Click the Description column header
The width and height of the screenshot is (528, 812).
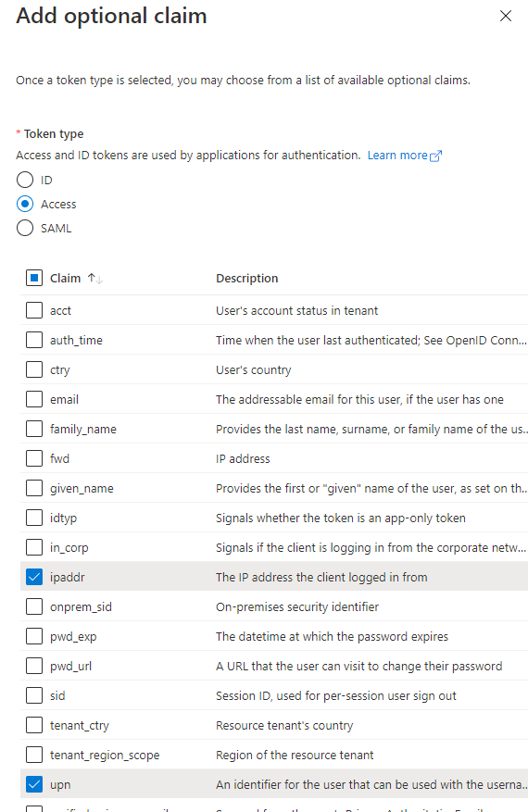pyautogui.click(x=246, y=279)
